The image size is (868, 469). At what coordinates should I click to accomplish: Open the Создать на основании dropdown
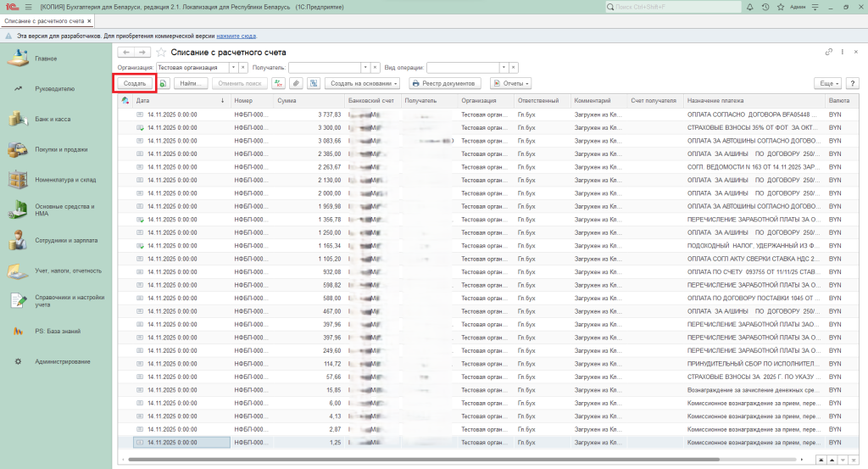tap(364, 83)
